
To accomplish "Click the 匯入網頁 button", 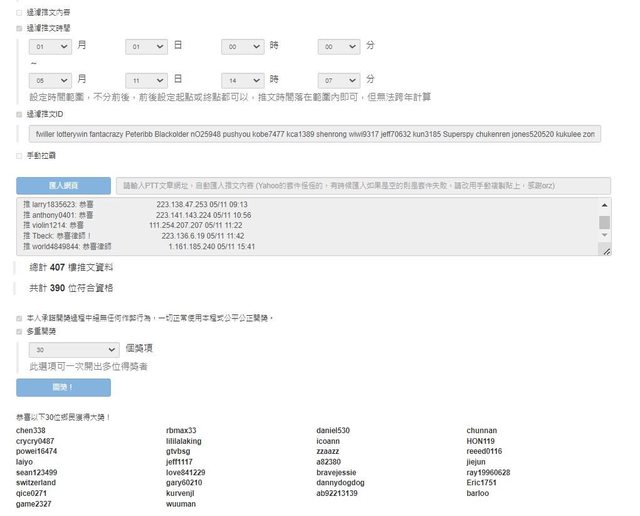I will (62, 186).
